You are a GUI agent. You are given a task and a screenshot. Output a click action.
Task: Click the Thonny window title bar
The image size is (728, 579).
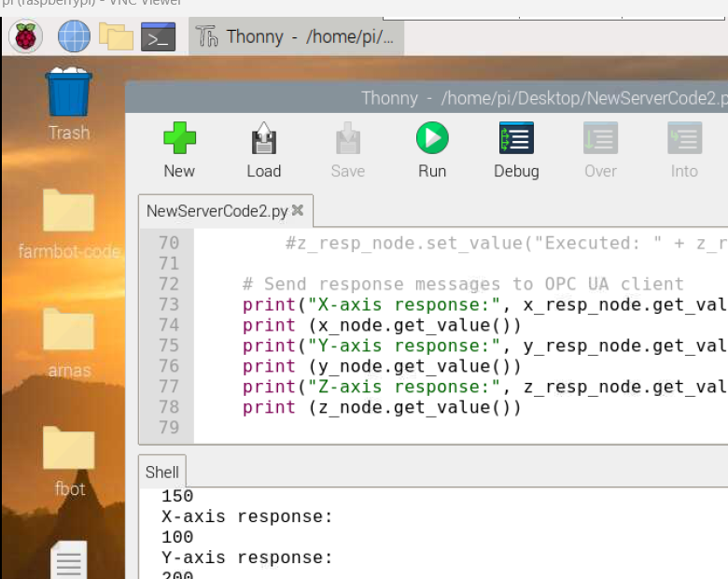427,98
